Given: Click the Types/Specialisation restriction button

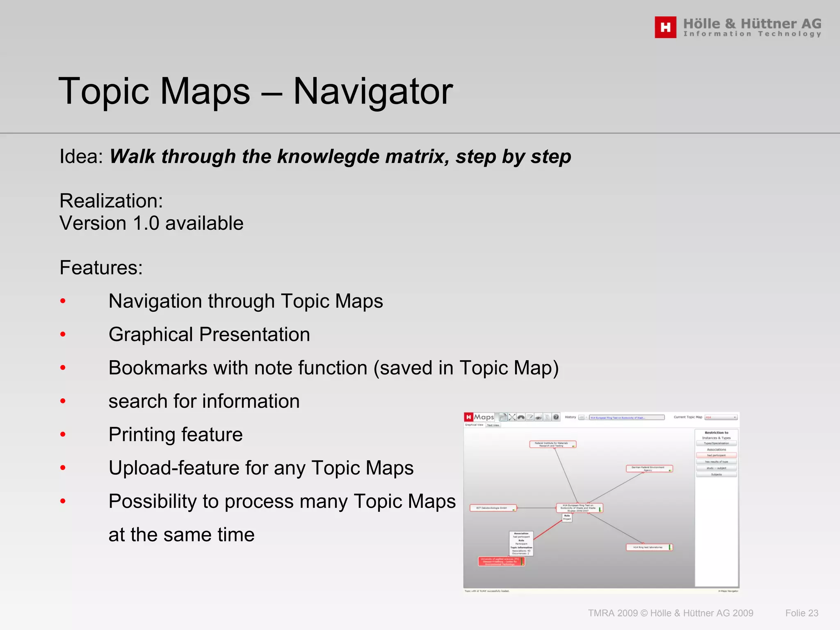Looking at the screenshot, I should pos(717,443).
